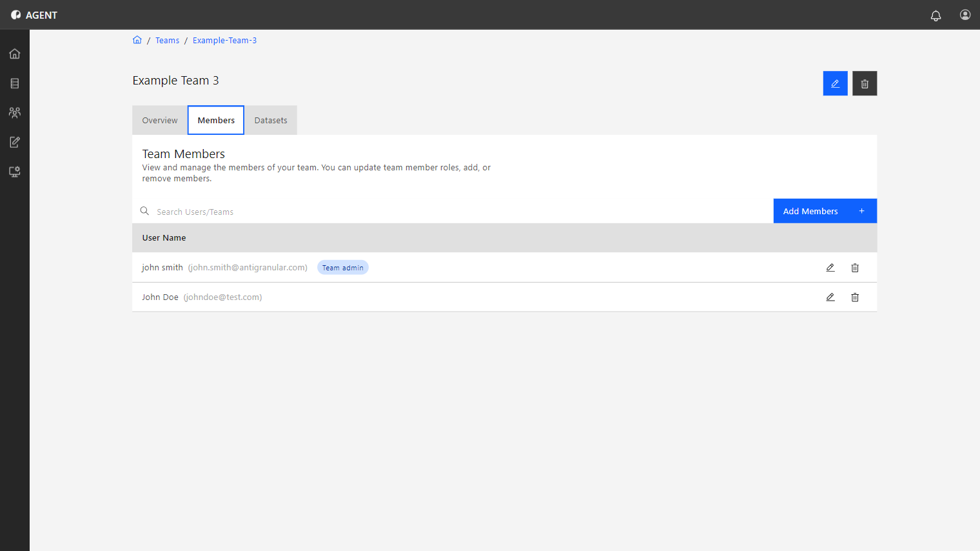Image resolution: width=980 pixels, height=551 pixels.
Task: Click Add Members button
Action: pyautogui.click(x=825, y=211)
